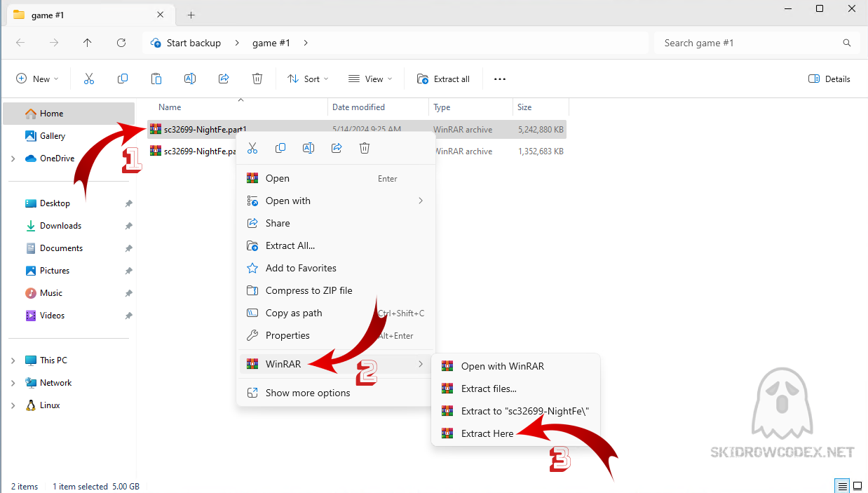Expand the This PC tree node
This screenshot has width=868, height=493.
coord(13,360)
